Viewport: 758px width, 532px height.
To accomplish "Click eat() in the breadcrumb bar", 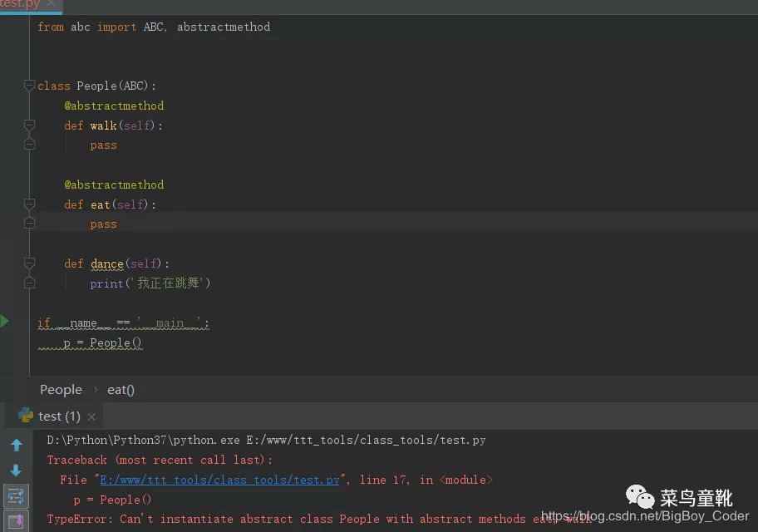I will 121,390.
